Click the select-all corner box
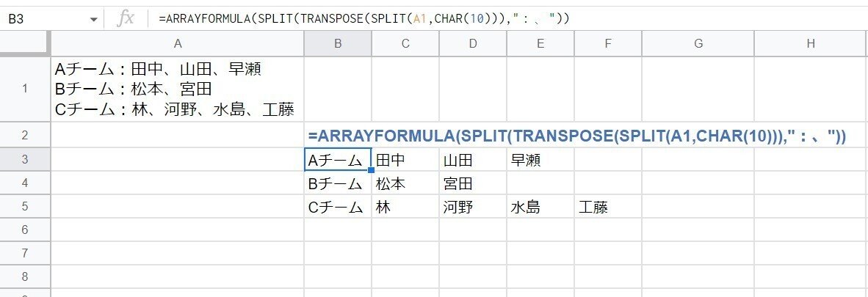This screenshot has width=868, height=297. tap(24, 44)
